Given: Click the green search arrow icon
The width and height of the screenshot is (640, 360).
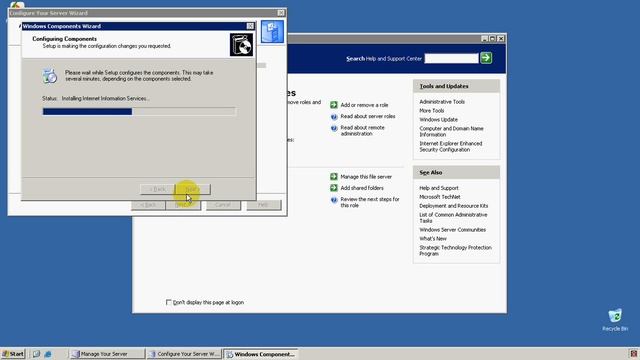Looking at the screenshot, I should 486,58.
